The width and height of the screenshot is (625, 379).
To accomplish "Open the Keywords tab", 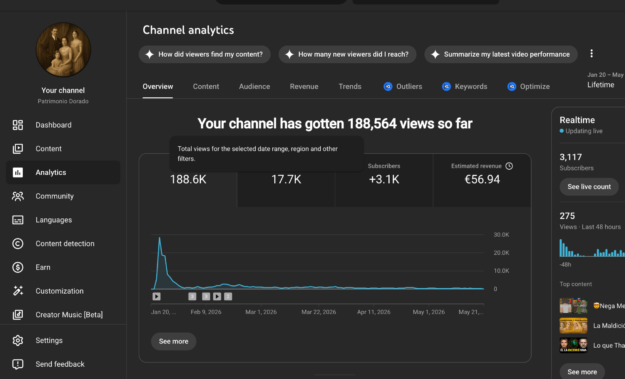I will tap(465, 86).
